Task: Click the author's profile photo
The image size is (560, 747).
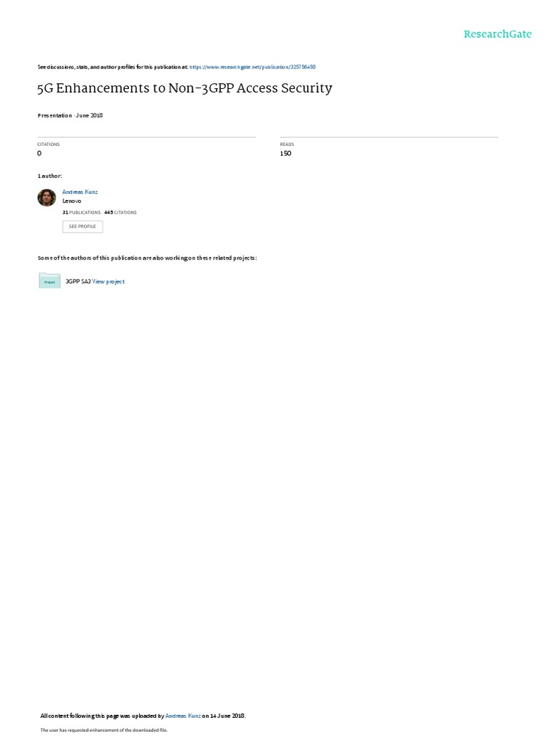Action: coord(47,198)
